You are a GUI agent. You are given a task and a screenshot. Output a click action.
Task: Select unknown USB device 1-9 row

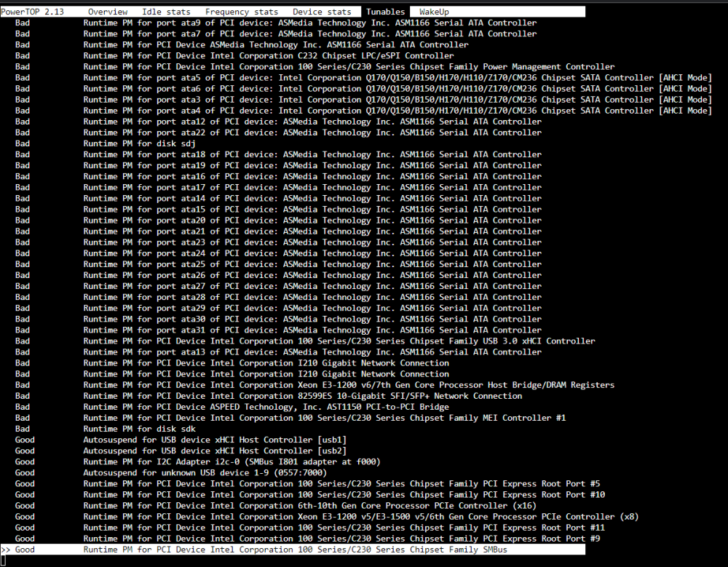click(171, 472)
